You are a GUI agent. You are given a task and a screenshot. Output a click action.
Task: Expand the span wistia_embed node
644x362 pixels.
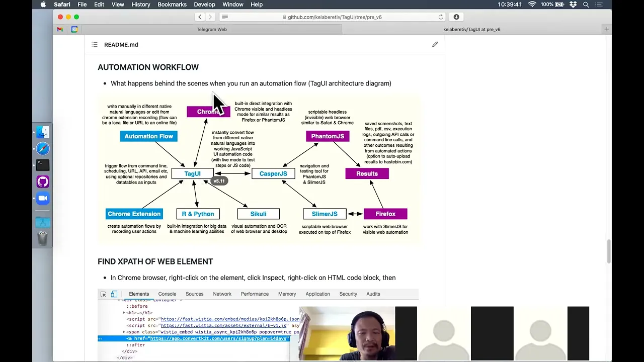tap(124, 332)
